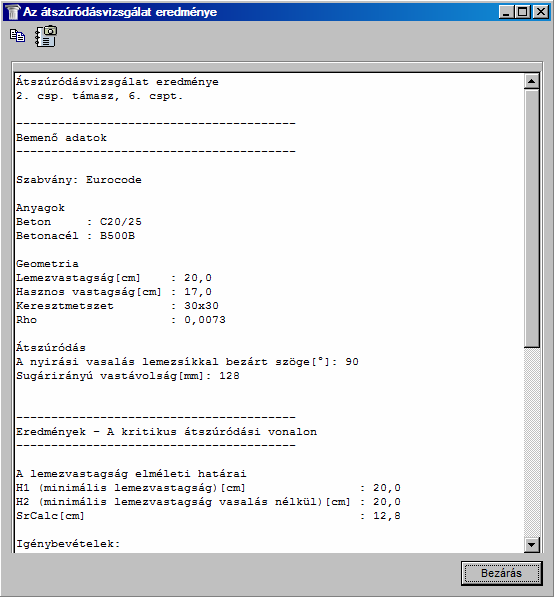Select the 'Lemezvastagság[cm]' value 20,0

tap(198, 278)
